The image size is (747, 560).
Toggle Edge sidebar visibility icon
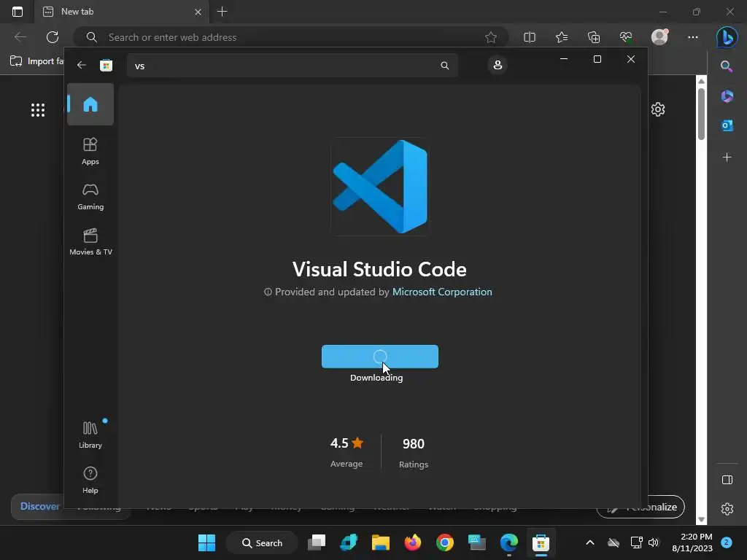pyautogui.click(x=727, y=480)
